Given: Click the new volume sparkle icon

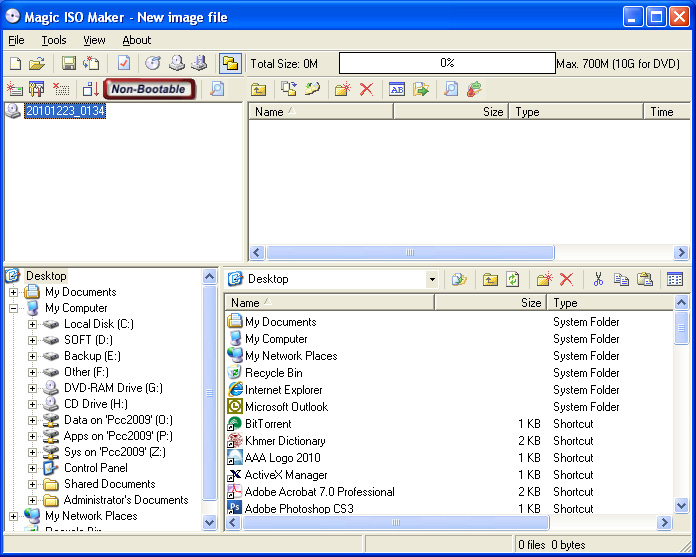Looking at the screenshot, I should point(15,89).
